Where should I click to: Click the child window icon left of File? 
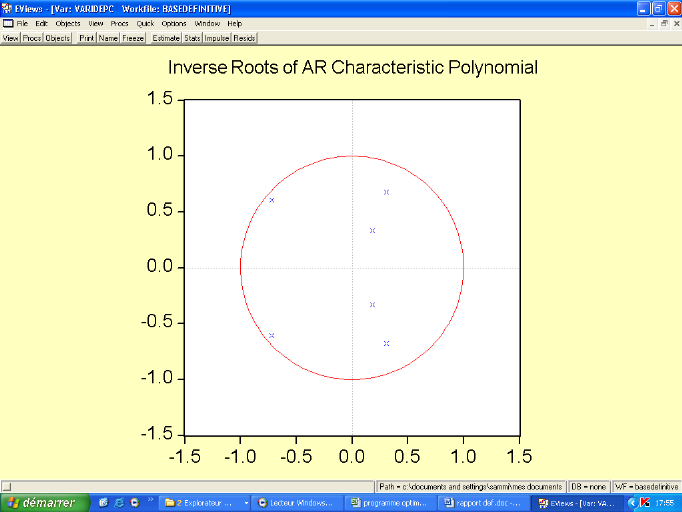pos(8,23)
